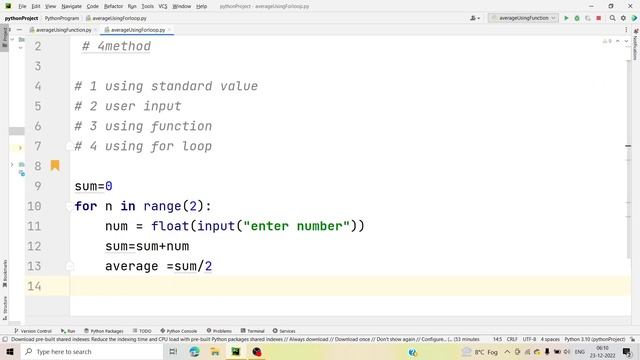This screenshot has height=360, width=640.
Task: Click PythonProgram breadcrumb
Action: [x=62, y=18]
